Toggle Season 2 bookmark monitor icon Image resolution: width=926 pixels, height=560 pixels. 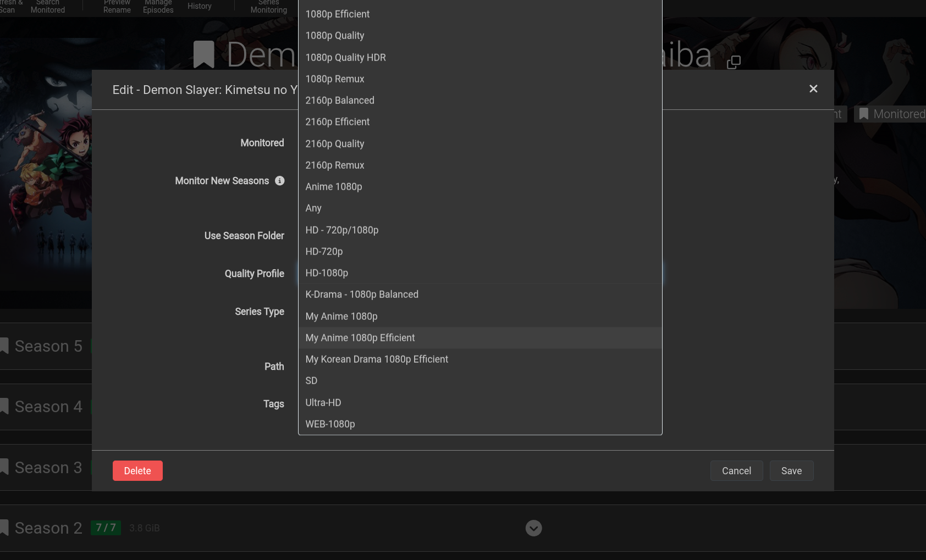point(4,528)
